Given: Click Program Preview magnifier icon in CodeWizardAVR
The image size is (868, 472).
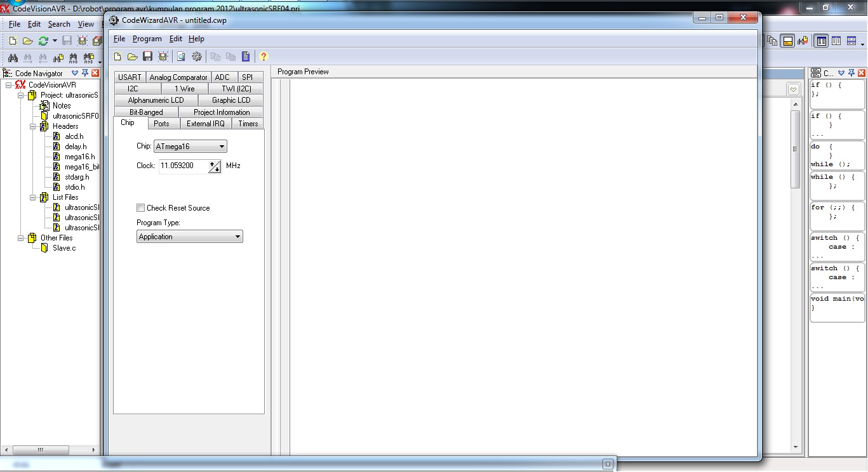Looking at the screenshot, I should [181, 57].
